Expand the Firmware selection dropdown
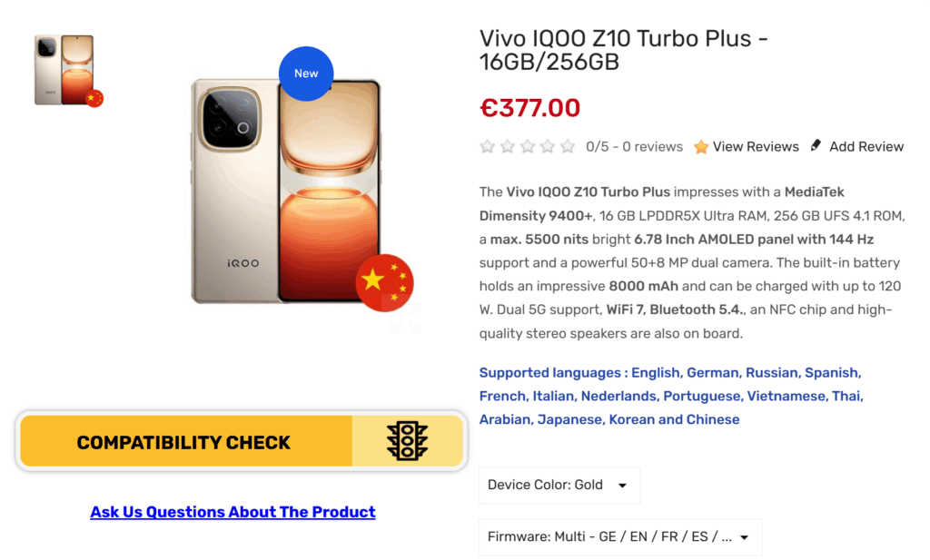The image size is (930, 560). coord(619,536)
